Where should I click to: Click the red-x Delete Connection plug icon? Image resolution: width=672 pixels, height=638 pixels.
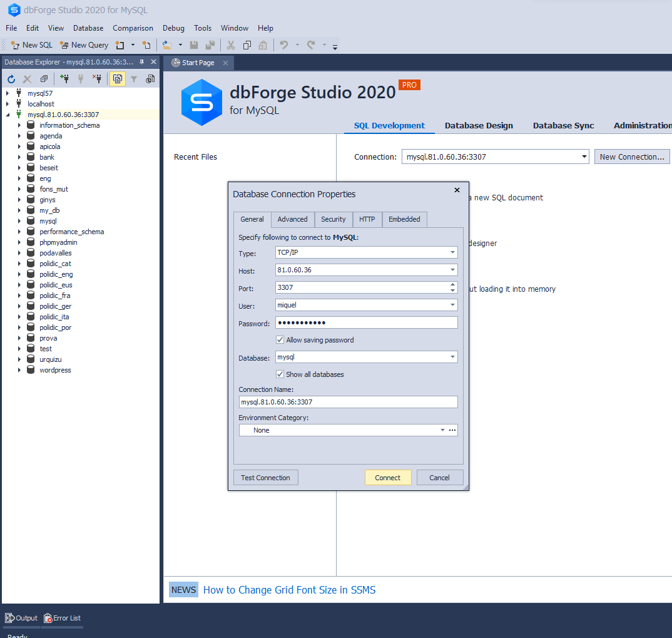97,79
